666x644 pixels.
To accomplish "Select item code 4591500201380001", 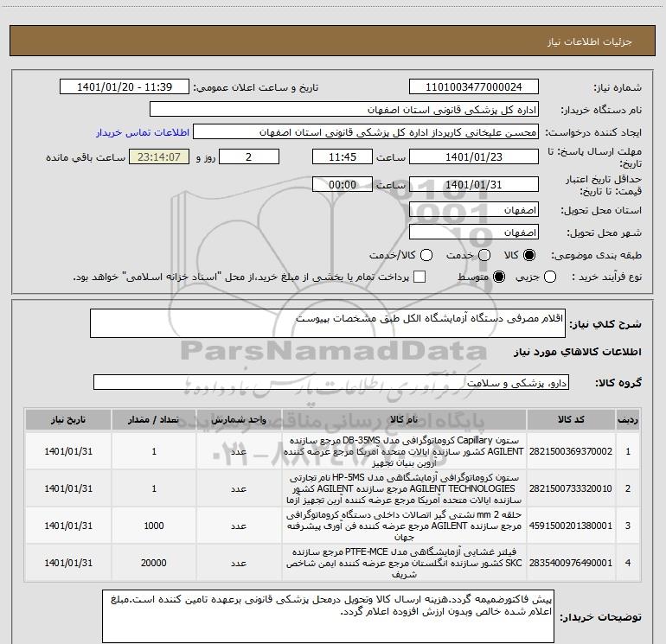I will pyautogui.click(x=571, y=526).
